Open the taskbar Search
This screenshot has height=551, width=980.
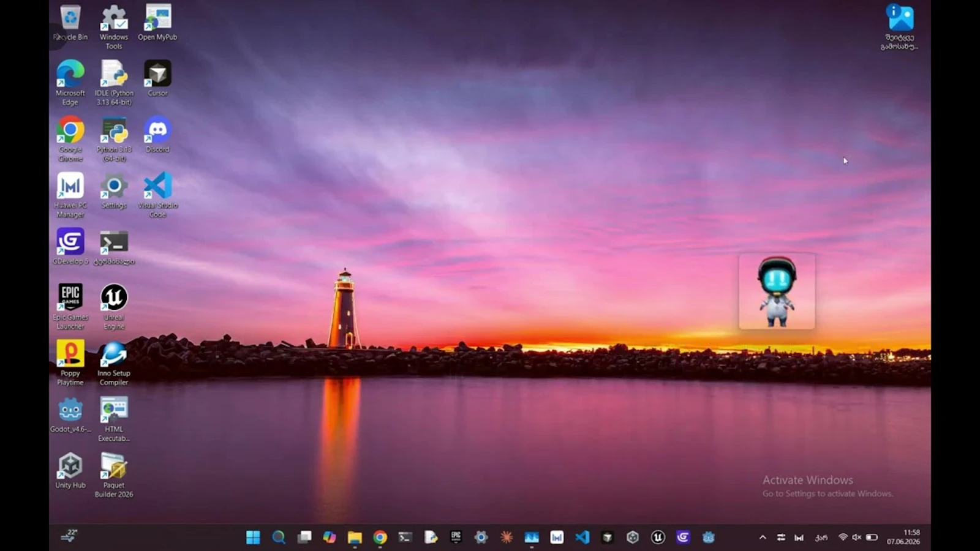279,538
